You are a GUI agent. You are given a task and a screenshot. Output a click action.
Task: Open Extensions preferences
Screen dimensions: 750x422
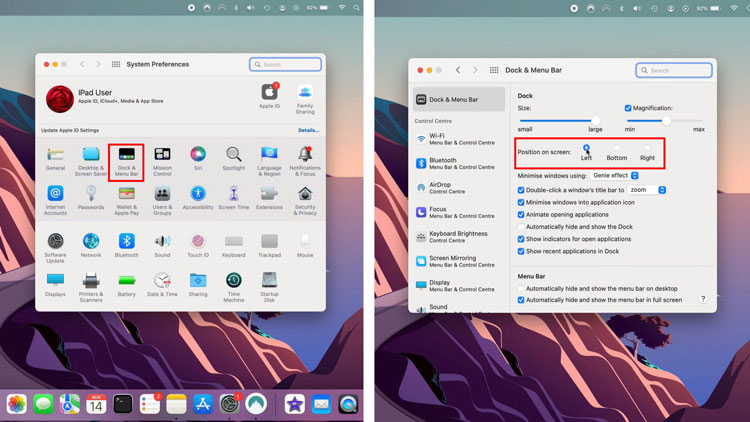(269, 193)
